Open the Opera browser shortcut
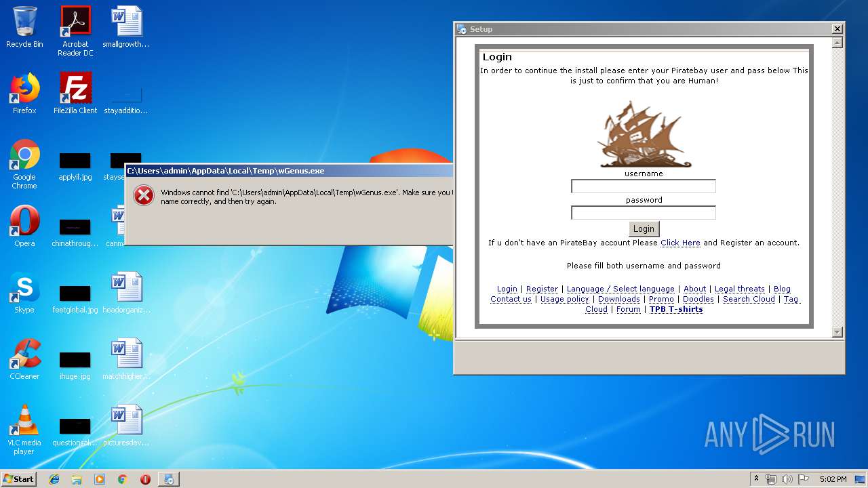The width and height of the screenshot is (868, 488). (24, 226)
